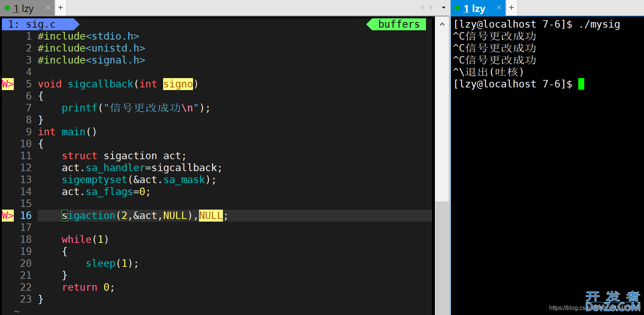
Task: Click line number 23
Action: click(26, 299)
